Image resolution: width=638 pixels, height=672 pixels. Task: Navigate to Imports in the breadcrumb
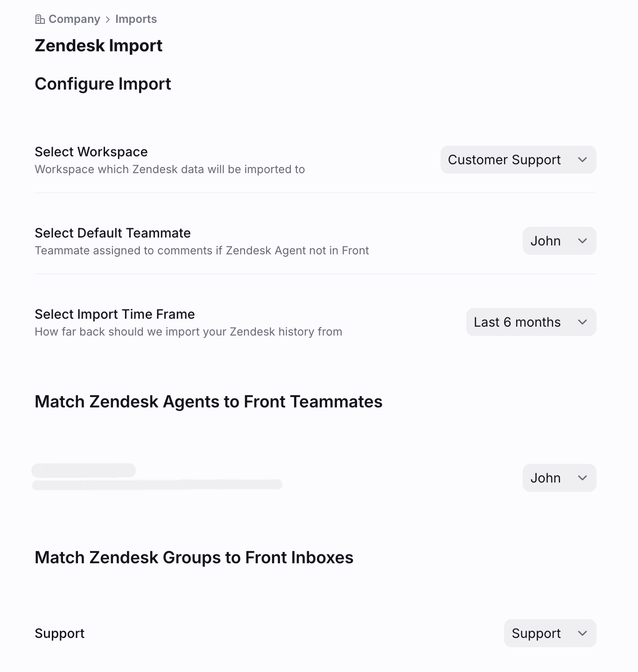[x=136, y=19]
